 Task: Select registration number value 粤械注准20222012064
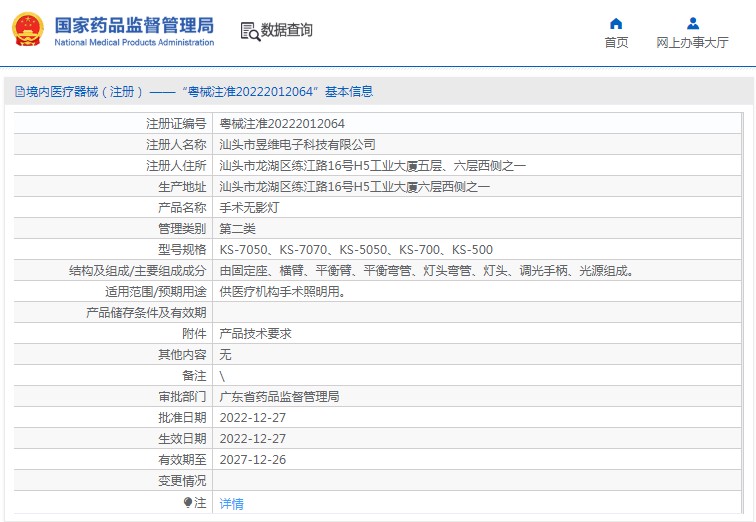[x=282, y=124]
